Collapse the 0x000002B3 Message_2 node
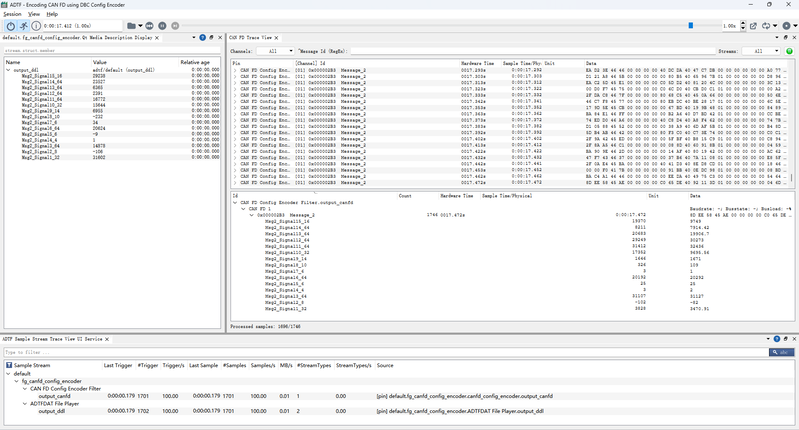 (x=251, y=215)
